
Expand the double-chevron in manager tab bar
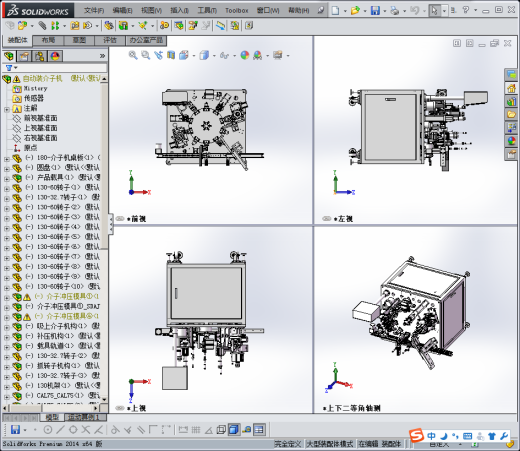[103, 56]
